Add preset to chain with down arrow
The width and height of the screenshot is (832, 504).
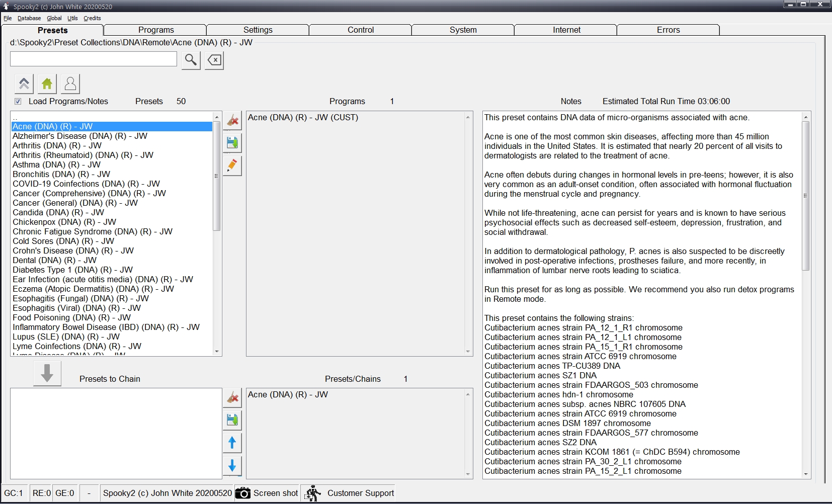pyautogui.click(x=47, y=373)
